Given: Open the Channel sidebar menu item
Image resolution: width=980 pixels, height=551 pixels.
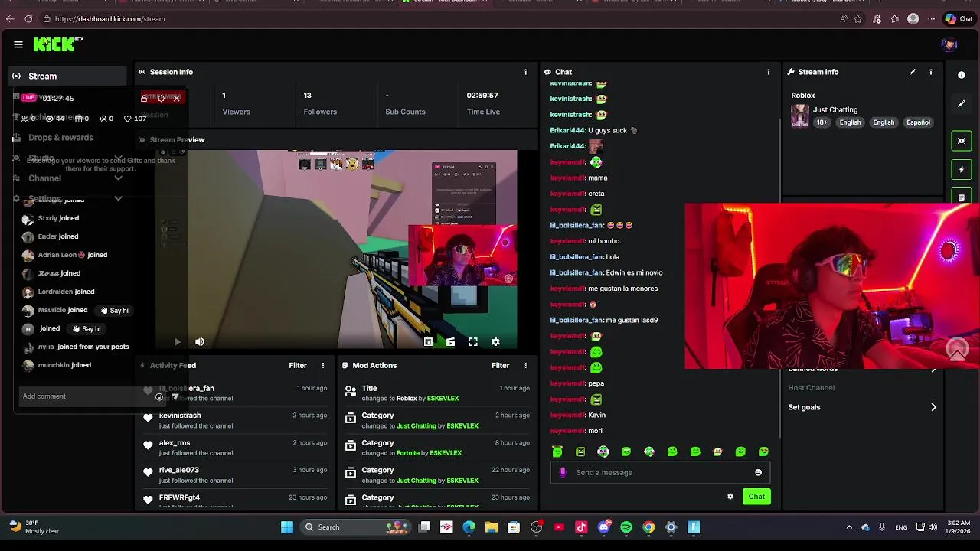Looking at the screenshot, I should point(44,178).
